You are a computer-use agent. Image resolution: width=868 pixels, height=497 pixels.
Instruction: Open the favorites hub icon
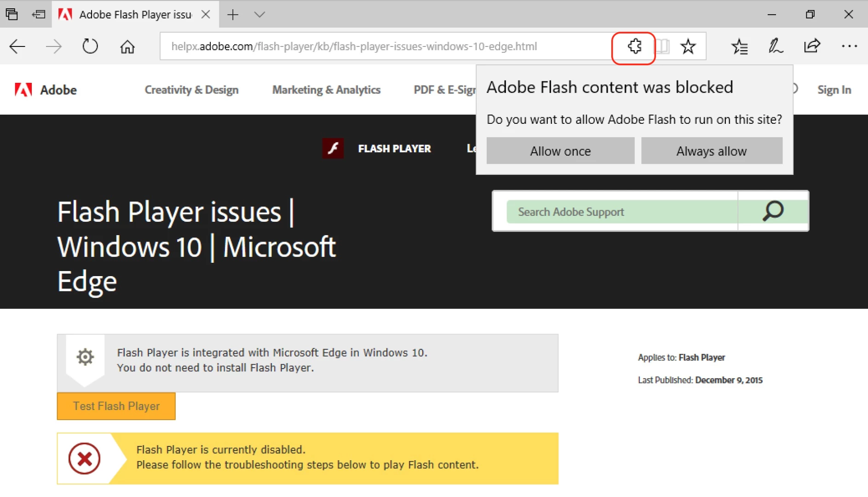(x=739, y=46)
